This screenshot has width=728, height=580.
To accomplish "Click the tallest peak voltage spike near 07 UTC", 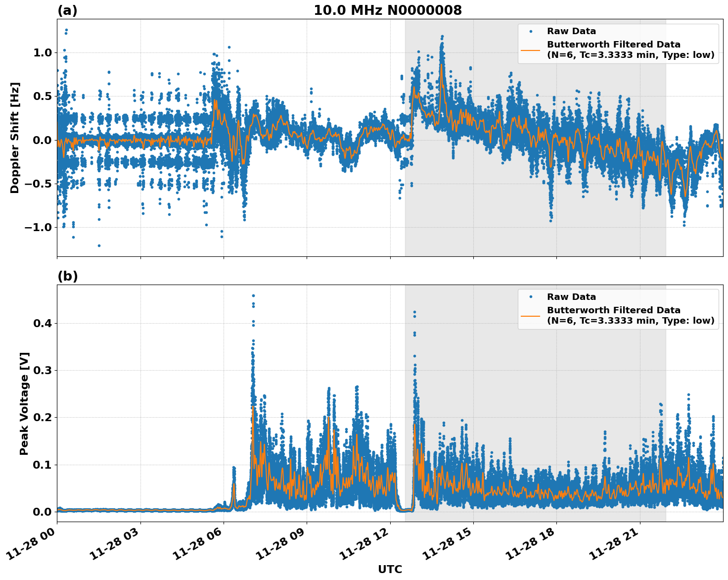I will [253, 296].
